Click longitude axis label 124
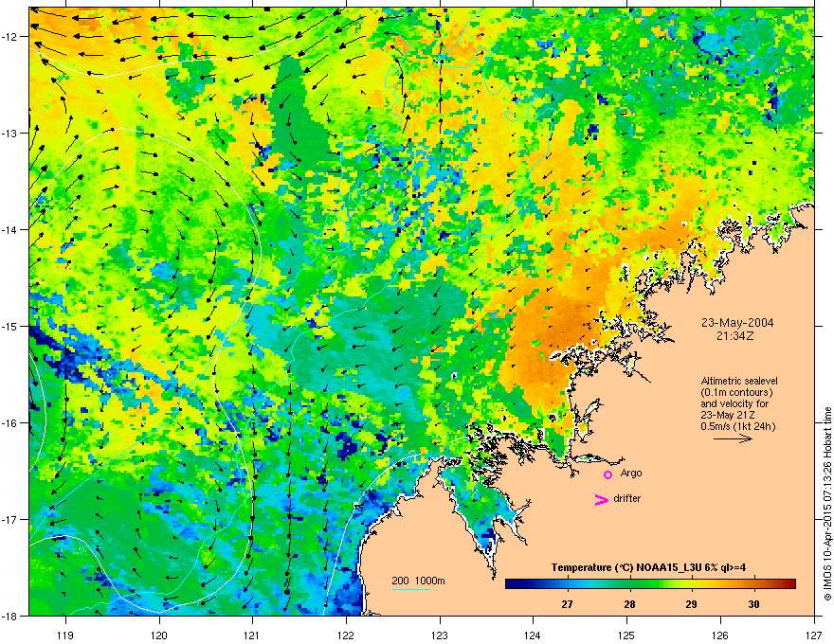Screen dimensions: 834x644 tap(533, 635)
